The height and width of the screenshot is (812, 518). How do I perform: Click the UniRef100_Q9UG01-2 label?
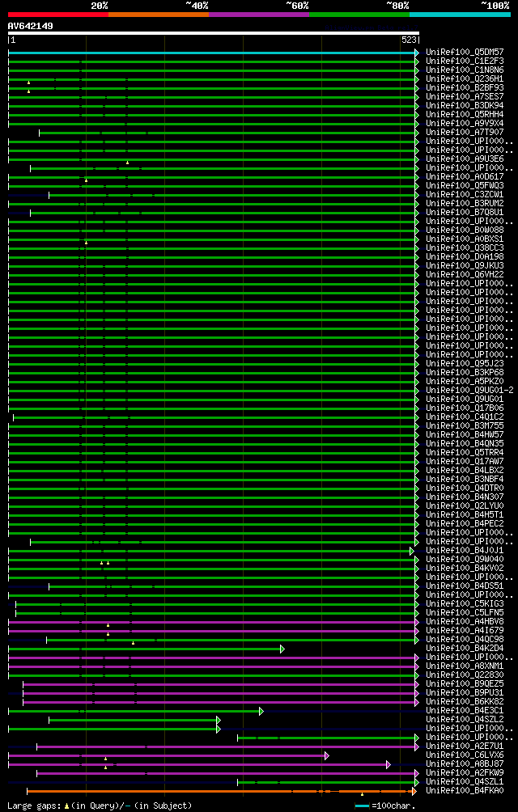pyautogui.click(x=469, y=390)
